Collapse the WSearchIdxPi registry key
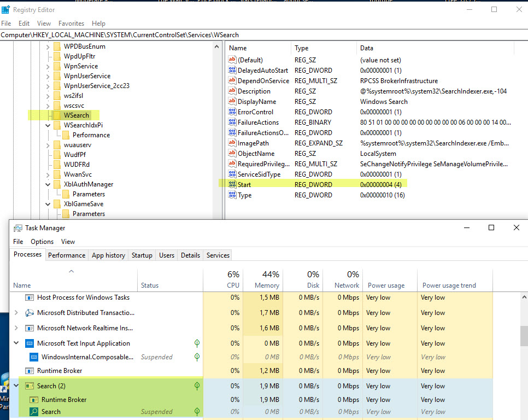 [x=48, y=125]
